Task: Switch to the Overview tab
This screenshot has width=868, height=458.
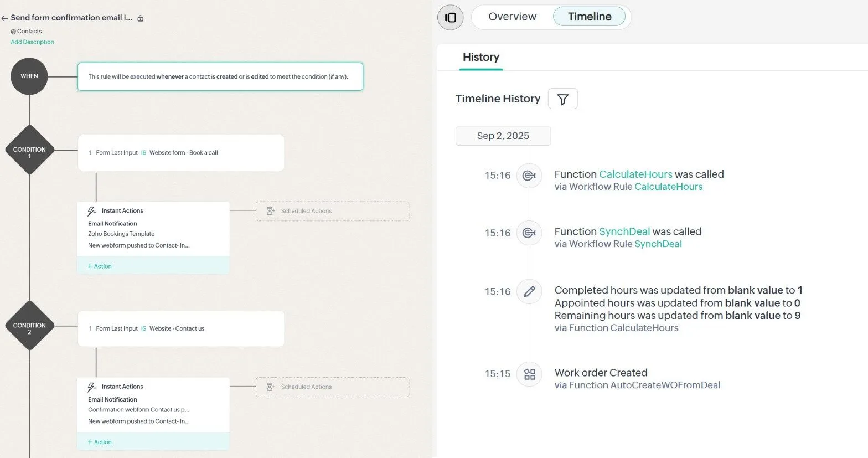Action: (x=512, y=17)
